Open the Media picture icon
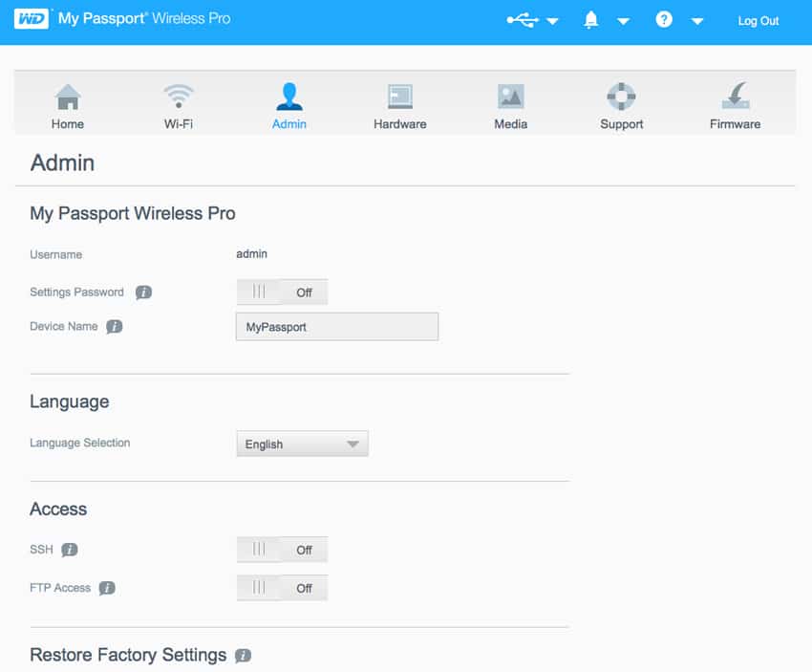812x672 pixels. [511, 97]
